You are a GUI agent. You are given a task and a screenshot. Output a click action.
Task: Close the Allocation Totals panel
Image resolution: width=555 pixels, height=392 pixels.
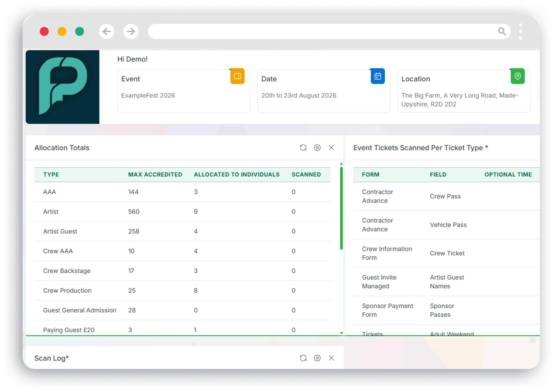331,147
